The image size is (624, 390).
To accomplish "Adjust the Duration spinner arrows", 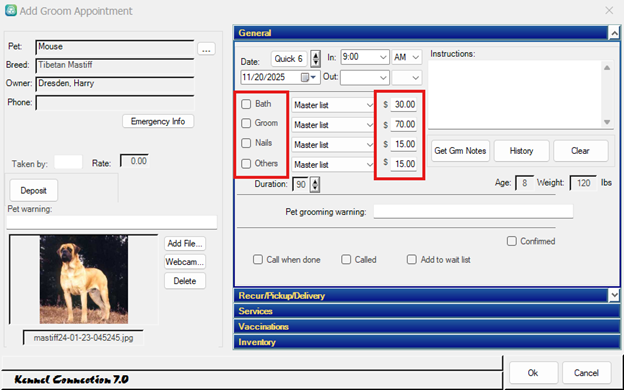I will (315, 185).
